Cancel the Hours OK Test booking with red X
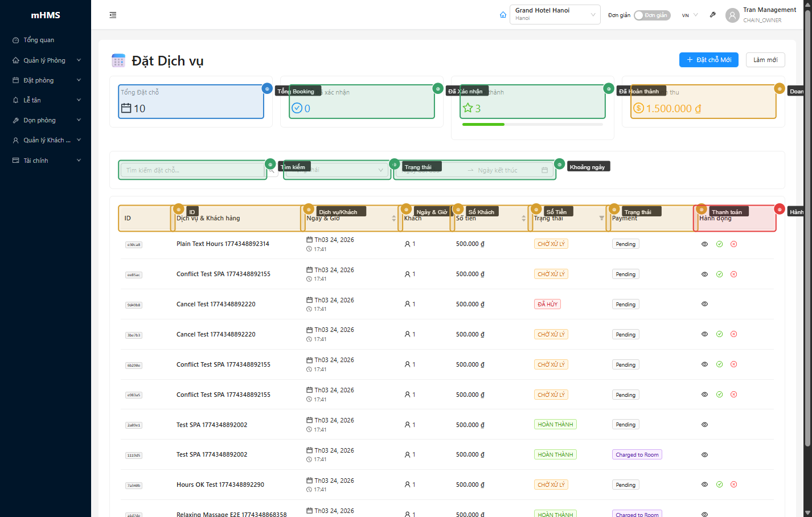The image size is (812, 517). pyautogui.click(x=733, y=485)
